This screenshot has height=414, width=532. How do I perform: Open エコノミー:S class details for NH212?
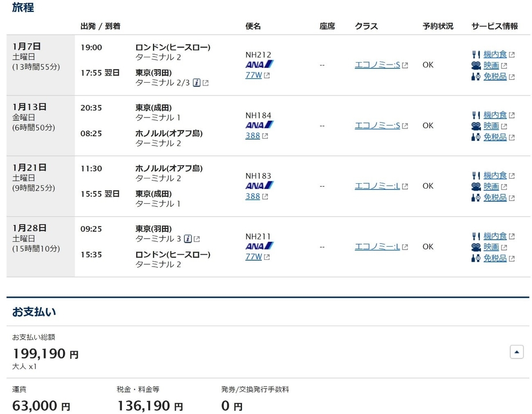click(377, 65)
